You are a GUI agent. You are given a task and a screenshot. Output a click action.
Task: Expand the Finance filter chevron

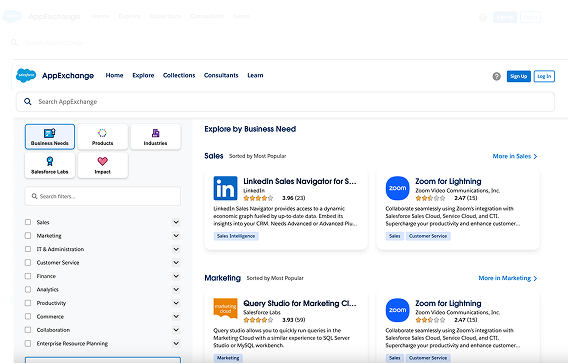pos(176,276)
